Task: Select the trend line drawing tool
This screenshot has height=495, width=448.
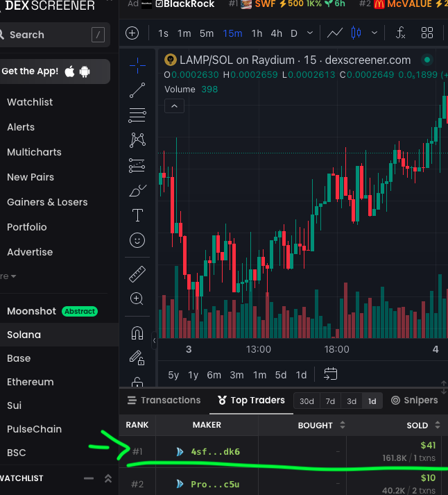Action: click(x=137, y=90)
